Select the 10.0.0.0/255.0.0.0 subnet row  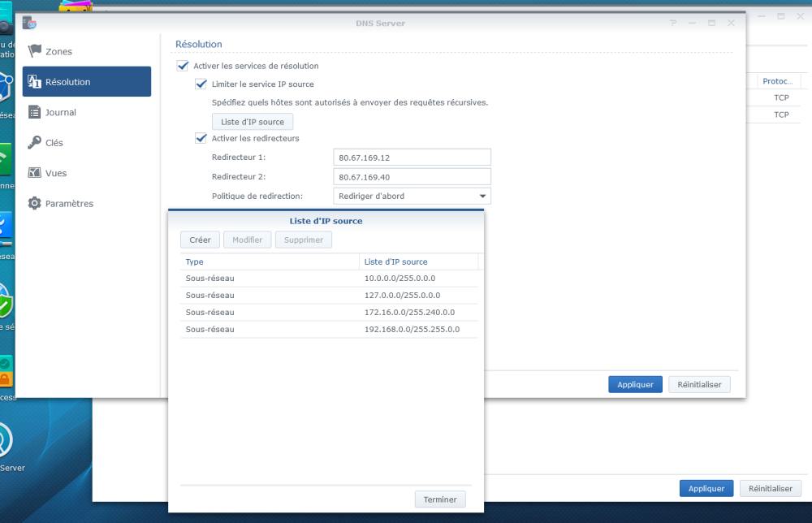coord(328,278)
